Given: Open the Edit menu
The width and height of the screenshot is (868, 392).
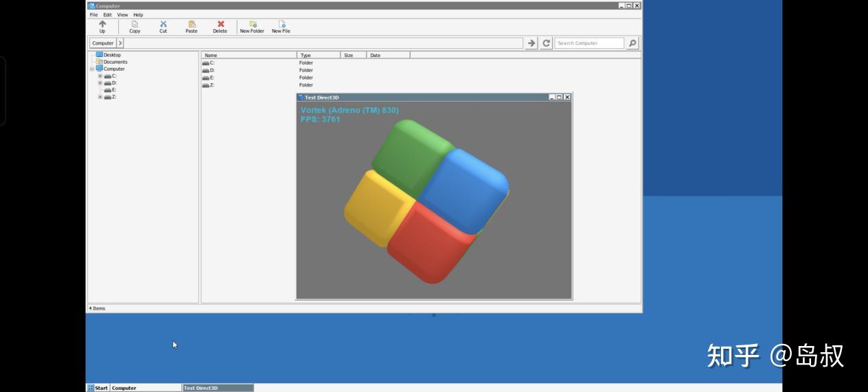Looking at the screenshot, I should click(107, 14).
